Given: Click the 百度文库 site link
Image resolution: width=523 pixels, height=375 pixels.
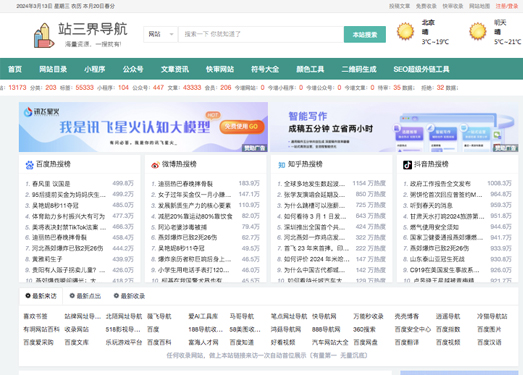Looking at the screenshot, I should point(77,343).
